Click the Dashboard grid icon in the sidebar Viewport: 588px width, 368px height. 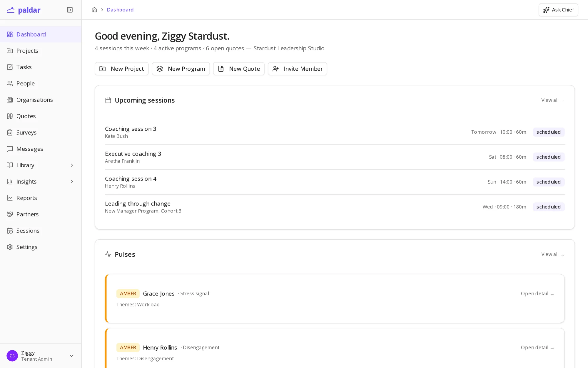pyautogui.click(x=10, y=34)
